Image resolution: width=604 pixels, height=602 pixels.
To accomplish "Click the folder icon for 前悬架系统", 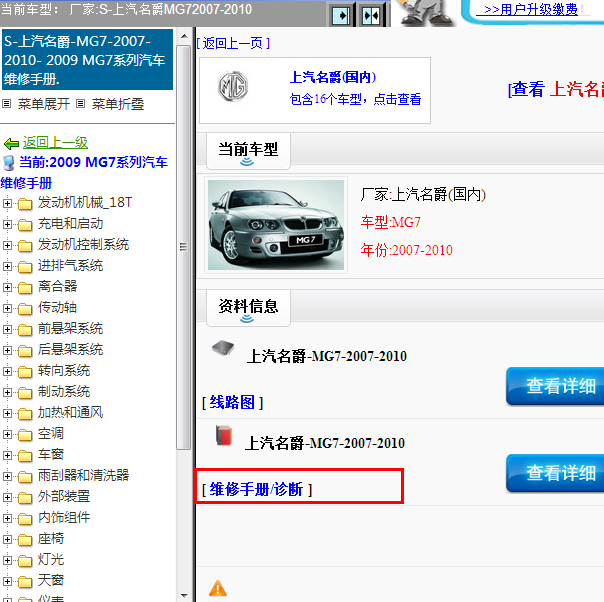I will click(x=25, y=329).
